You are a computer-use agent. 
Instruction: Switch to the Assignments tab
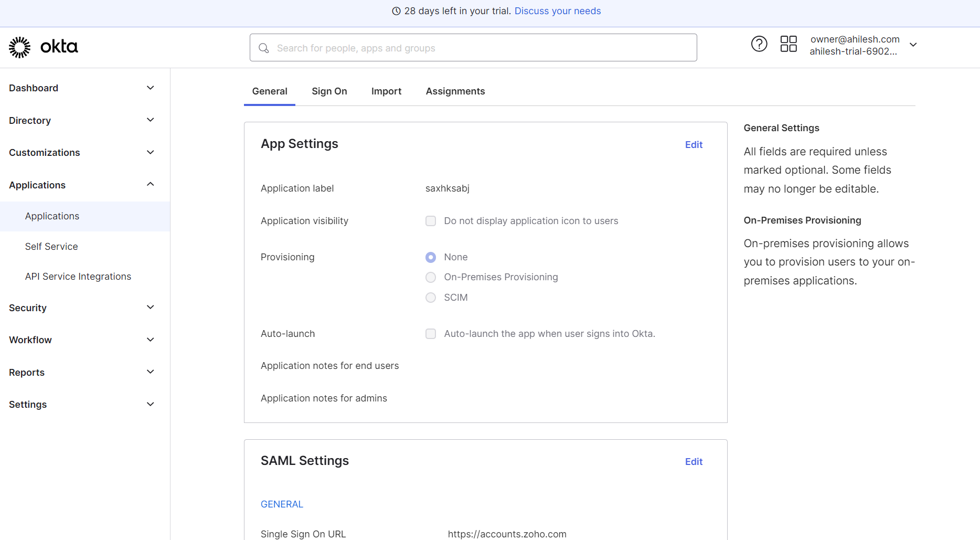(x=455, y=91)
